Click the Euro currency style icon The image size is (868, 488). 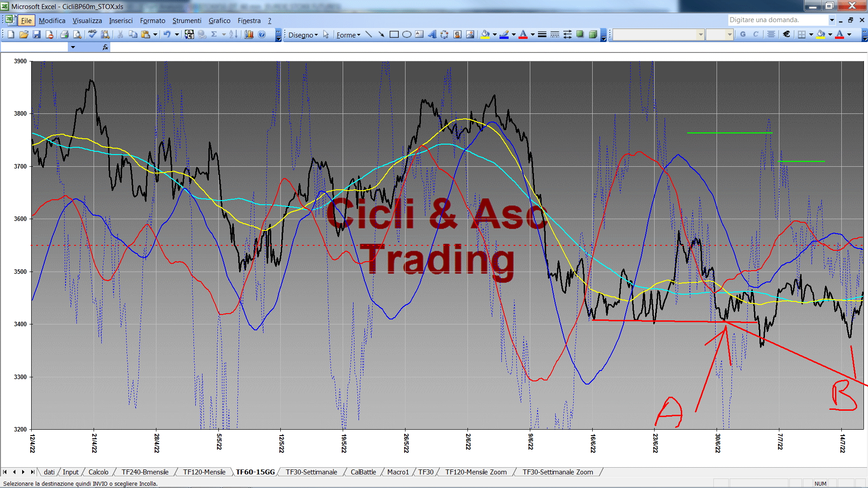(x=787, y=34)
